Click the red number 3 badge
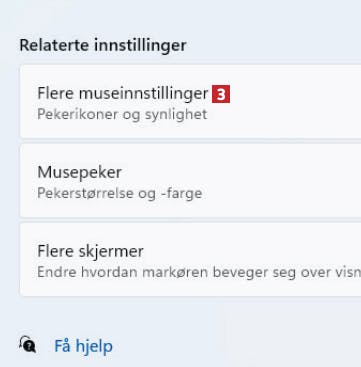The width and height of the screenshot is (361, 367). (221, 95)
